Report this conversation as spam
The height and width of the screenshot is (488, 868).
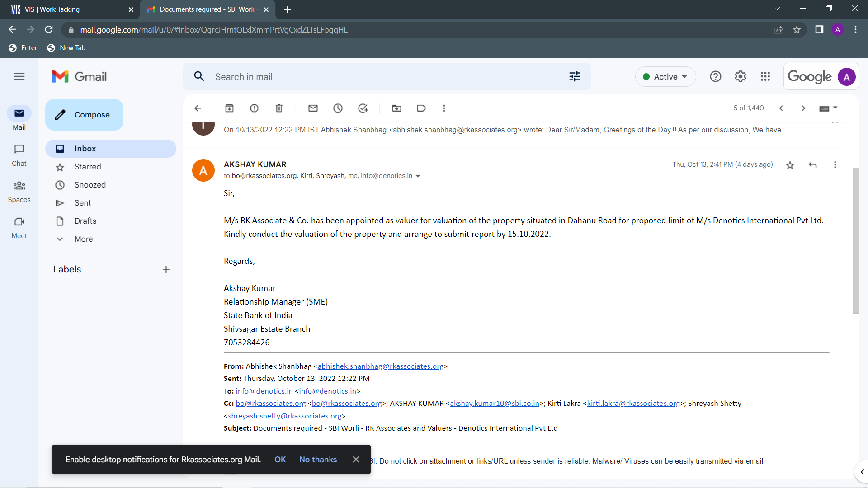click(254, 108)
